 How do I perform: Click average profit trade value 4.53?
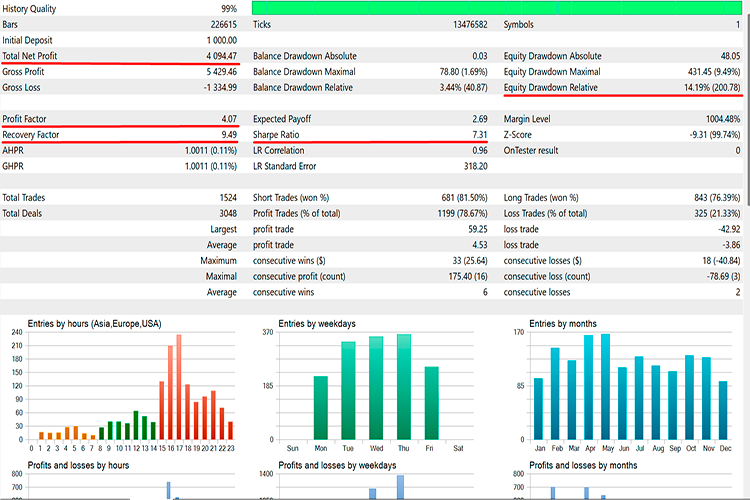(x=480, y=245)
